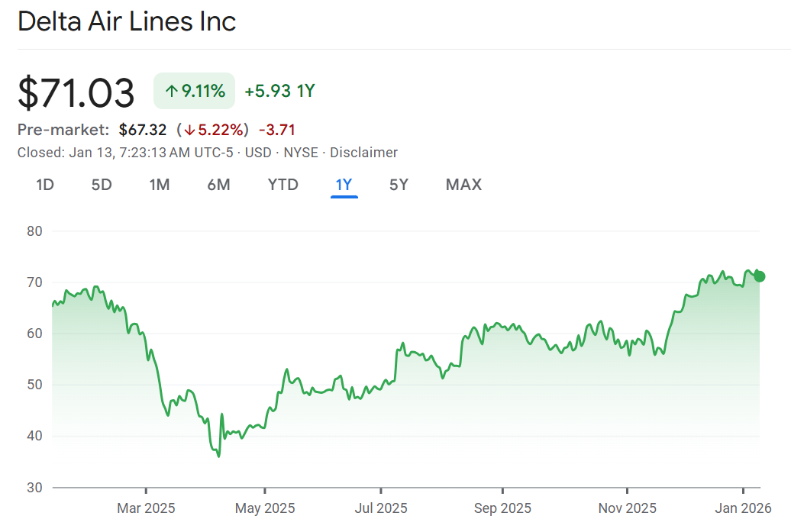Open the Disclaimer link
The height and width of the screenshot is (532, 791).
[x=363, y=153]
